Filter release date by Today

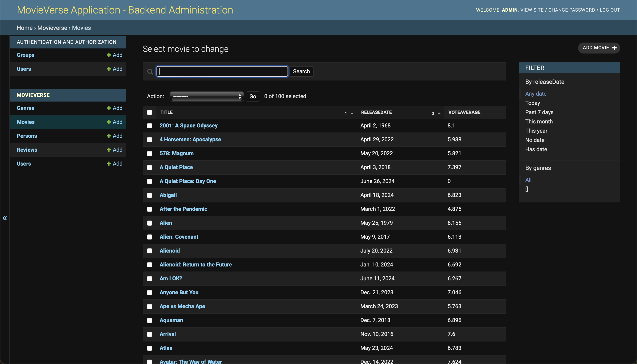pyautogui.click(x=533, y=103)
